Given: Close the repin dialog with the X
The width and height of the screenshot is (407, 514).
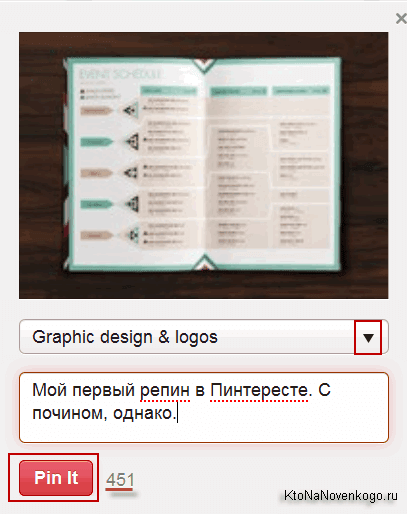Looking at the screenshot, I should pyautogui.click(x=401, y=19).
